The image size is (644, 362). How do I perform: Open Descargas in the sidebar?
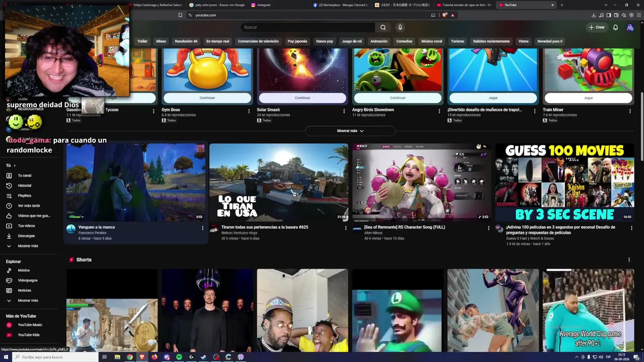(26, 236)
